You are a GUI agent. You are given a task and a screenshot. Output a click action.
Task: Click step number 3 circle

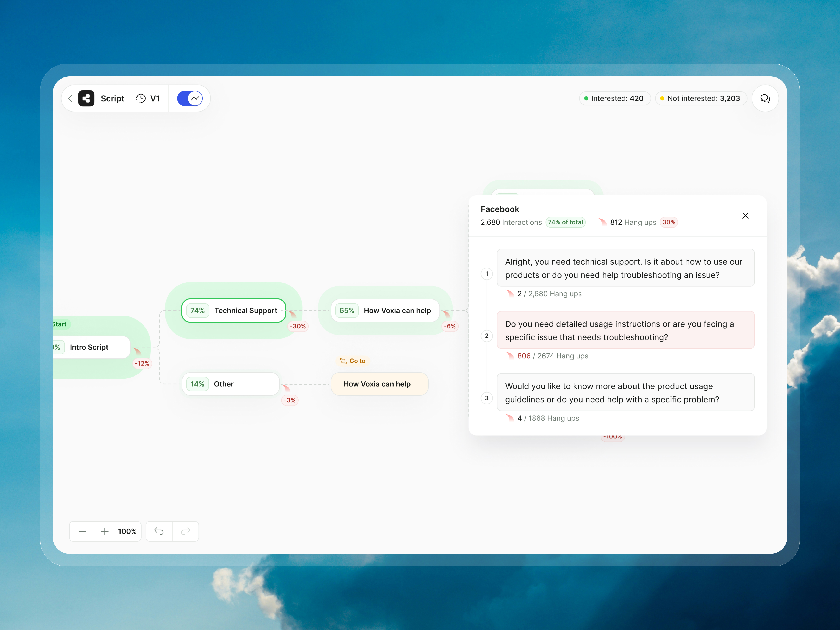486,398
